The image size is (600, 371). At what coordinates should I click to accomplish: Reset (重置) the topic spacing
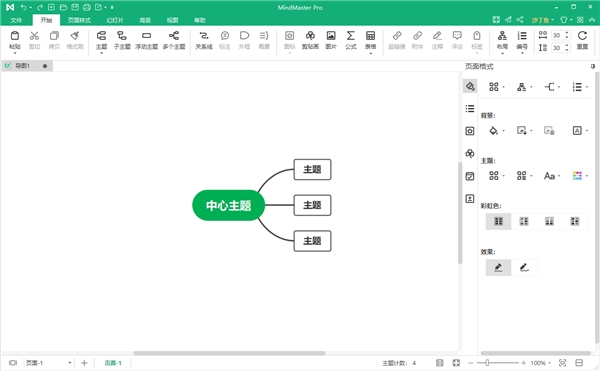point(582,40)
